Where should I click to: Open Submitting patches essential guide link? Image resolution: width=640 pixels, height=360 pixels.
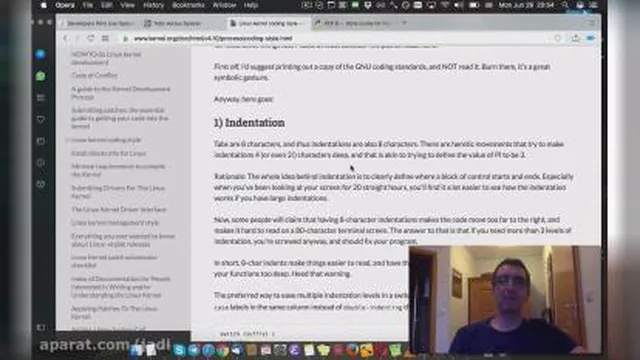[x=120, y=118]
